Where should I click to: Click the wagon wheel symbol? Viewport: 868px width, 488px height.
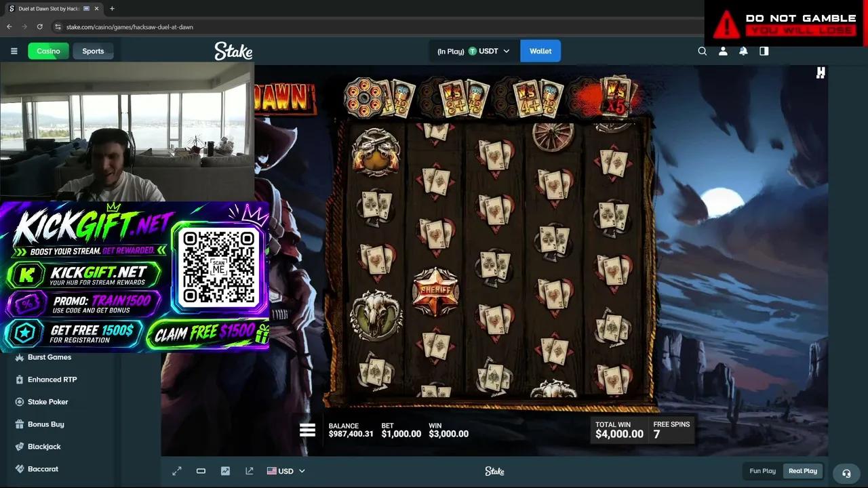click(x=554, y=135)
